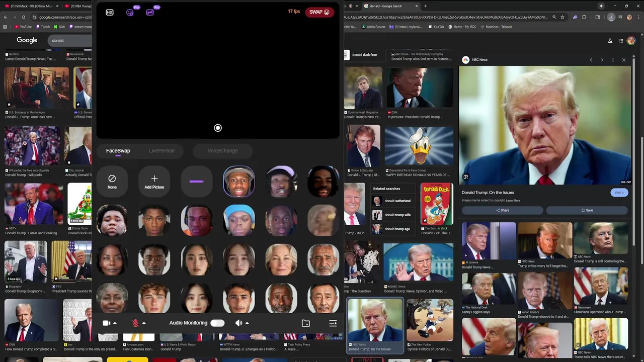
Task: Expand the speaker options arrow
Action: (247, 323)
